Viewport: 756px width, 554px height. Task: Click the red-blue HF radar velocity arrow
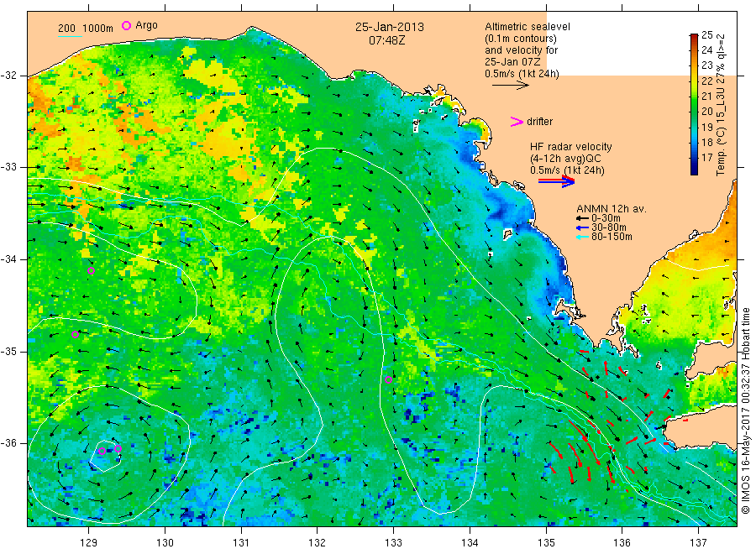(556, 181)
